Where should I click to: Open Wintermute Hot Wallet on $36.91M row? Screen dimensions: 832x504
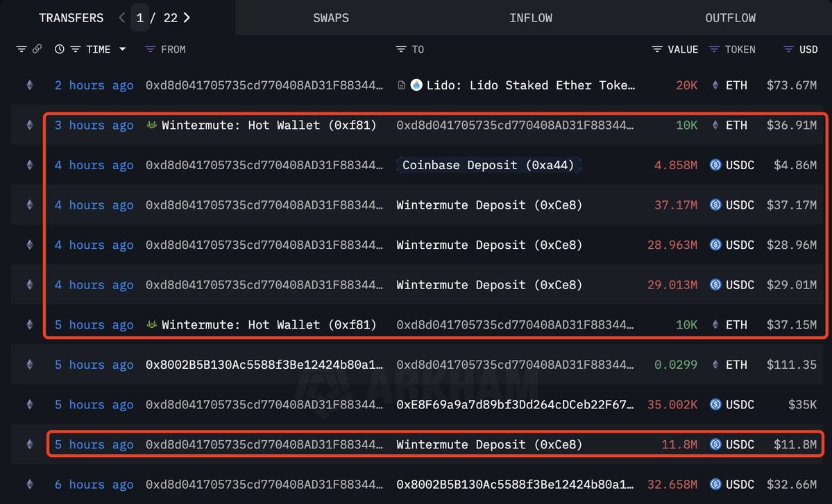tap(269, 125)
